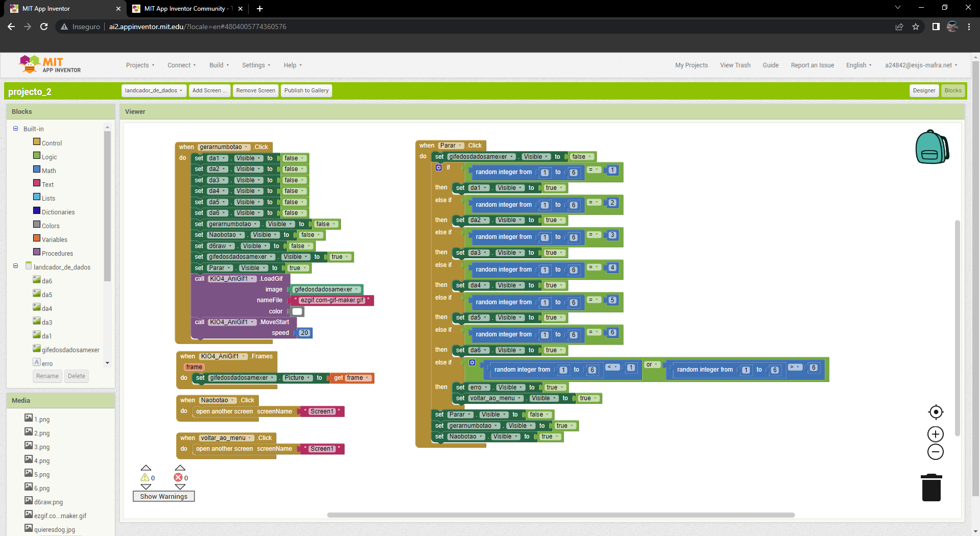Viewport: 980px width, 536px height.
Task: Click the yellow warning triangle icon
Action: click(145, 478)
